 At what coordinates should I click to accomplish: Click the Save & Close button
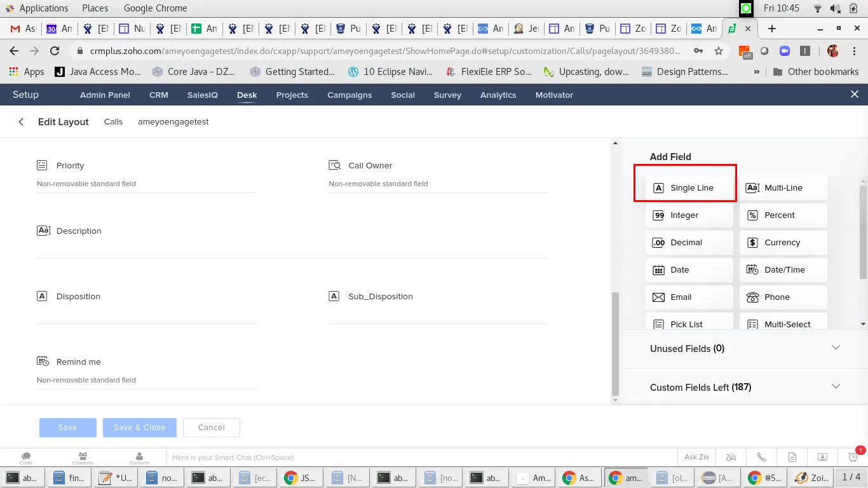140,428
